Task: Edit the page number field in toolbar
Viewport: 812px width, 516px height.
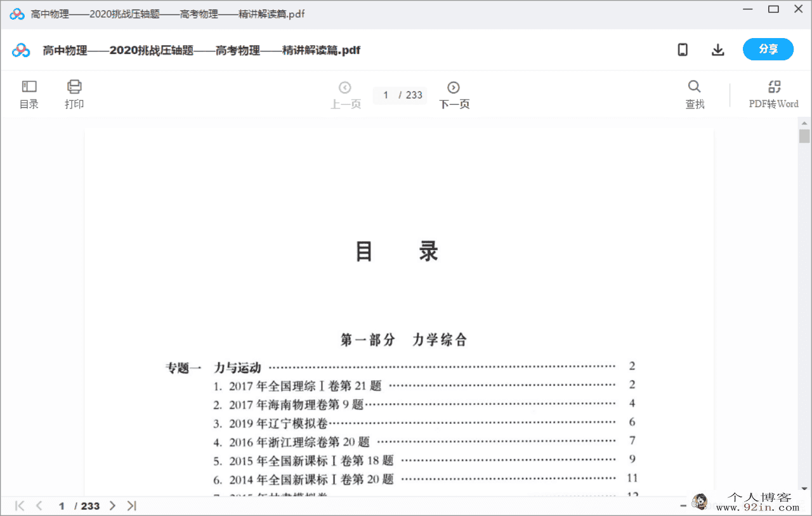Action: tap(385, 95)
